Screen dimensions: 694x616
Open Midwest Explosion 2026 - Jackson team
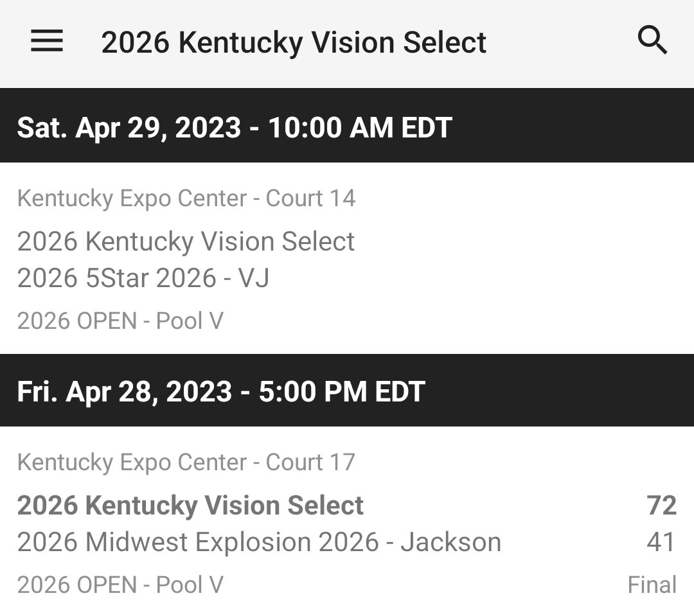tap(259, 542)
